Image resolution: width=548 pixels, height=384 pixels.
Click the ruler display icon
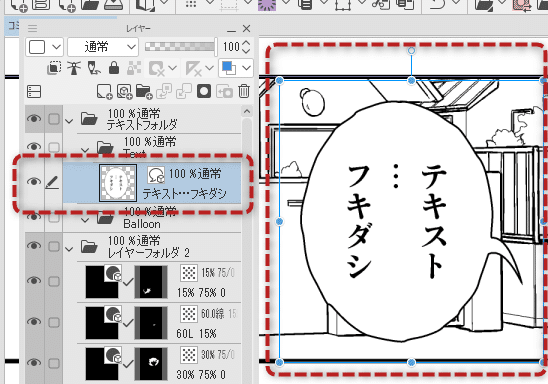pyautogui.click(x=193, y=68)
